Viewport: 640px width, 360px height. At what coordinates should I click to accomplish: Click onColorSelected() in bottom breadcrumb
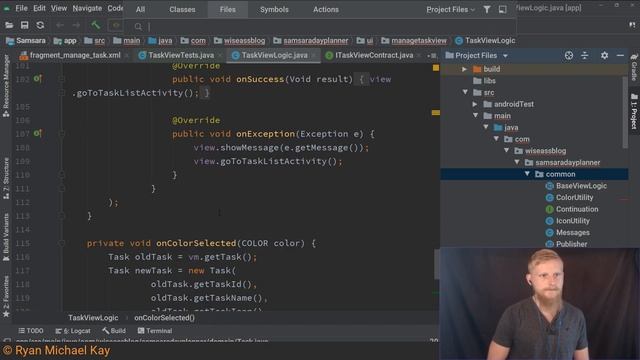(x=164, y=318)
